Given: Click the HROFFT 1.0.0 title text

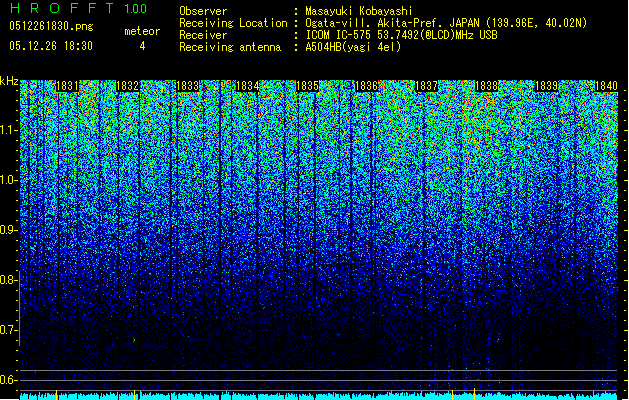Looking at the screenshot, I should point(78,8).
